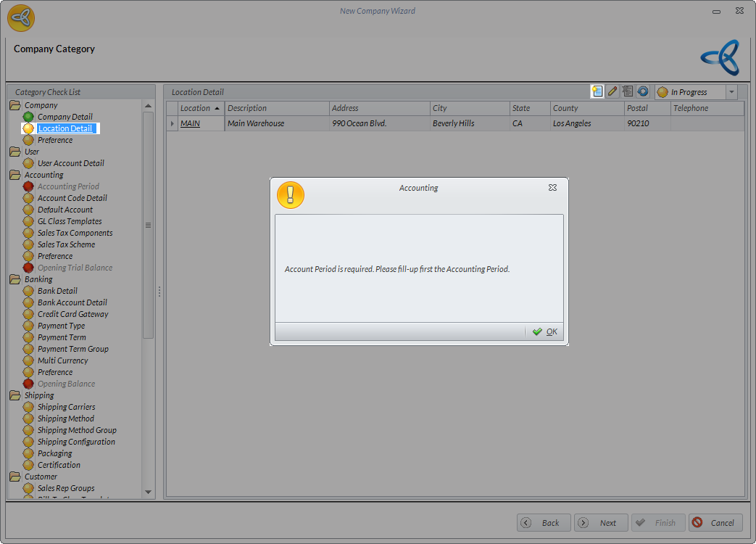
Task: Select Shipping Method
Action: (66, 419)
